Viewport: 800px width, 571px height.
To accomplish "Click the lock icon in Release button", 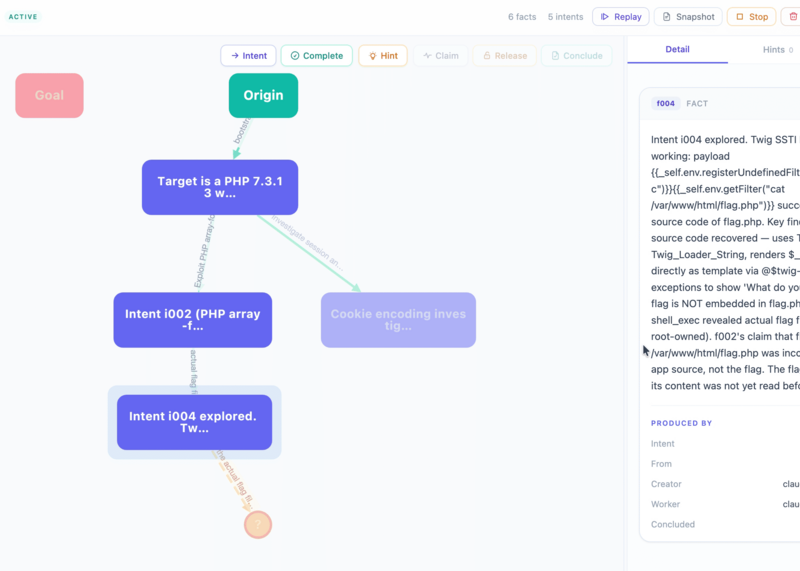I will click(x=487, y=56).
